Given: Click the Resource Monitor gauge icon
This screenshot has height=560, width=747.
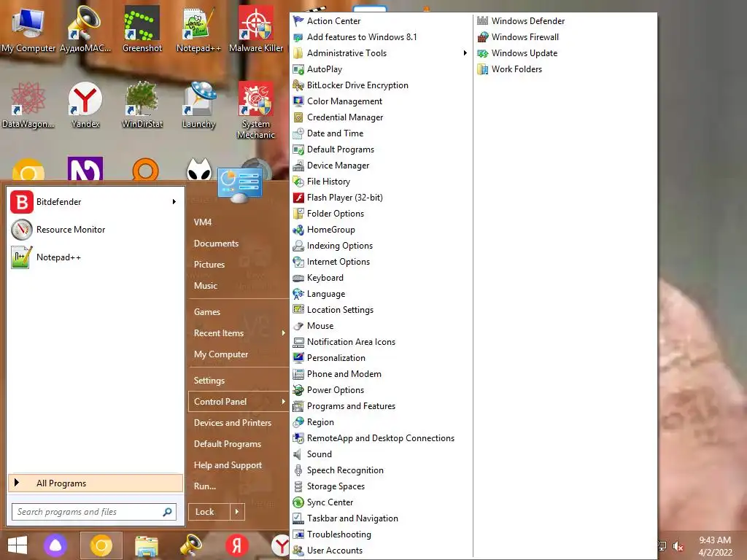Looking at the screenshot, I should coord(21,230).
